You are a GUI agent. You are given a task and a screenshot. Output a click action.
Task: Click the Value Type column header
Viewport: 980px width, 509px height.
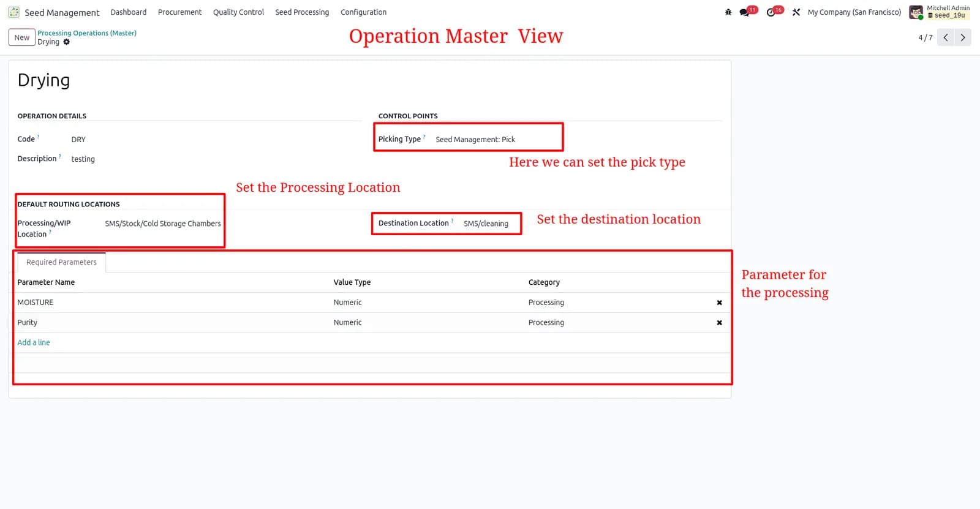click(352, 282)
